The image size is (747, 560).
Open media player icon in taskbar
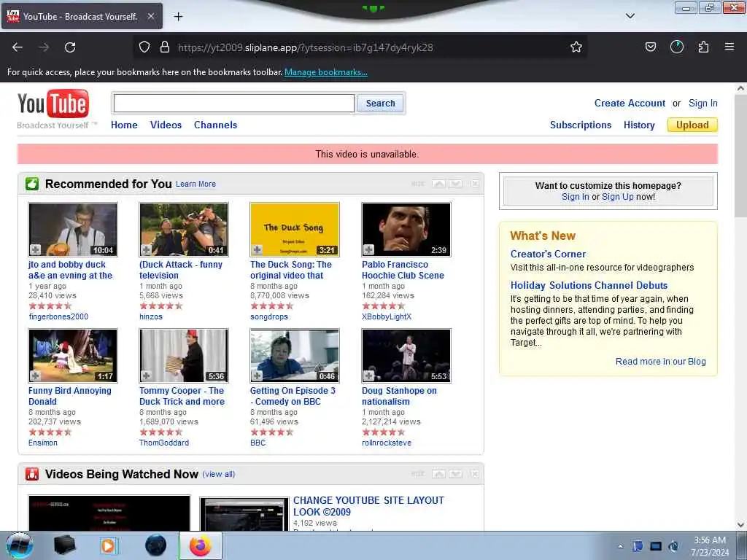[109, 545]
